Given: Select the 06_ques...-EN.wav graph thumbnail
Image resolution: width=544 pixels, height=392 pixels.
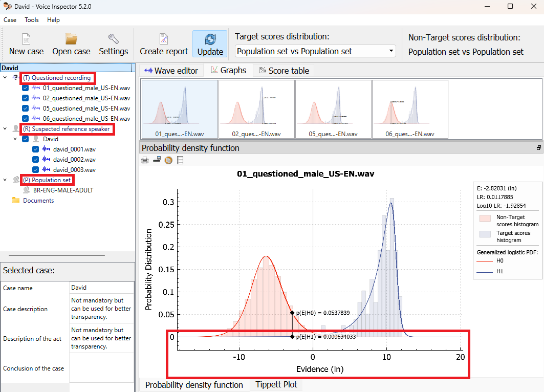Looking at the screenshot, I should [x=410, y=110].
